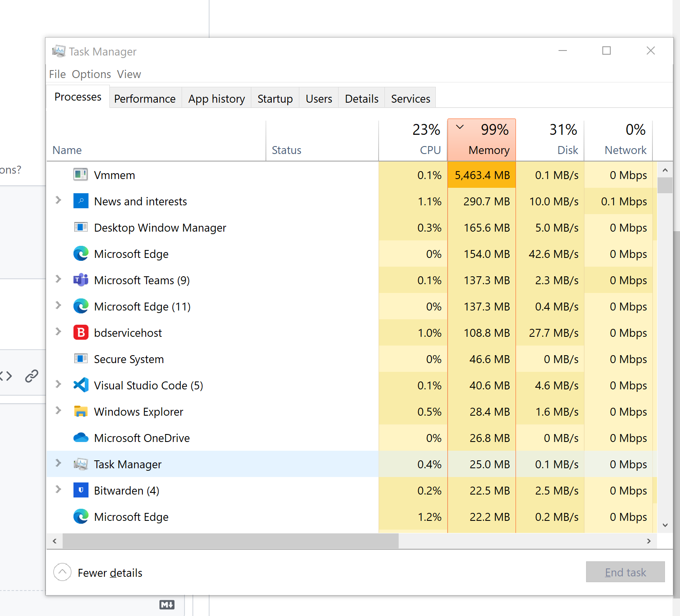Screen dimensions: 680x616
Task: Click the Windows Explorer folder icon
Action: pos(81,411)
